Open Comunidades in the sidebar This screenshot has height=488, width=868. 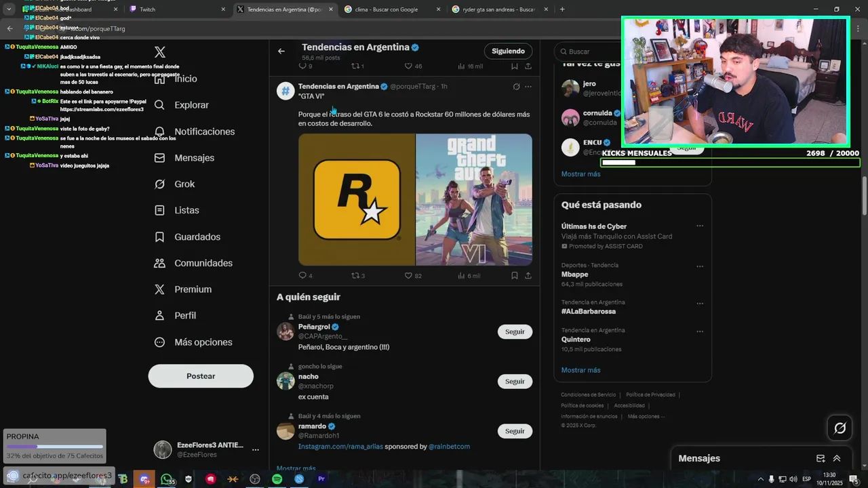[x=193, y=263]
